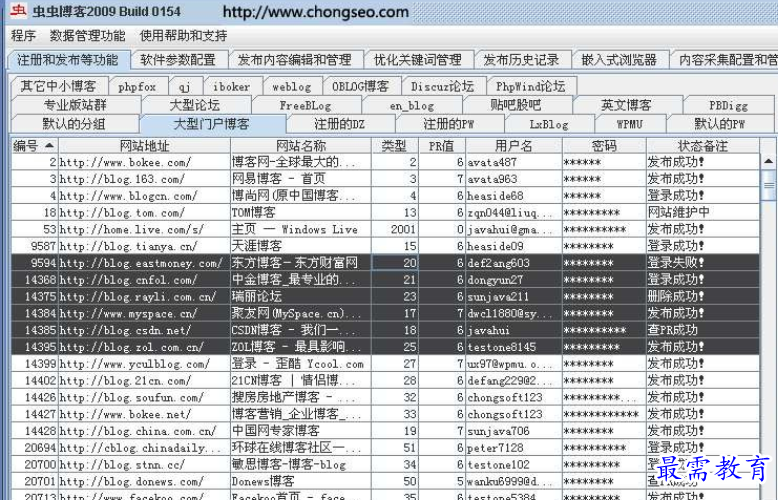Select row http://blog.eastmoney.com/

coord(385,263)
